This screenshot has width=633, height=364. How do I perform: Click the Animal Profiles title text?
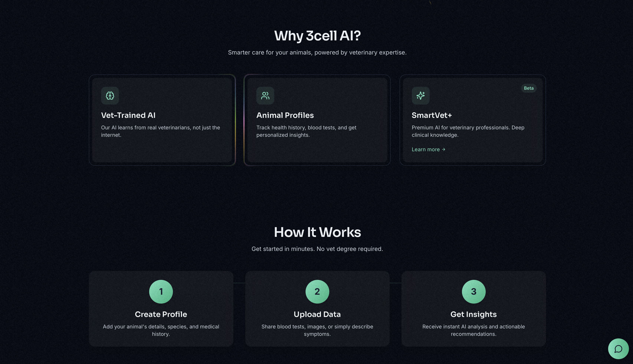point(285,115)
